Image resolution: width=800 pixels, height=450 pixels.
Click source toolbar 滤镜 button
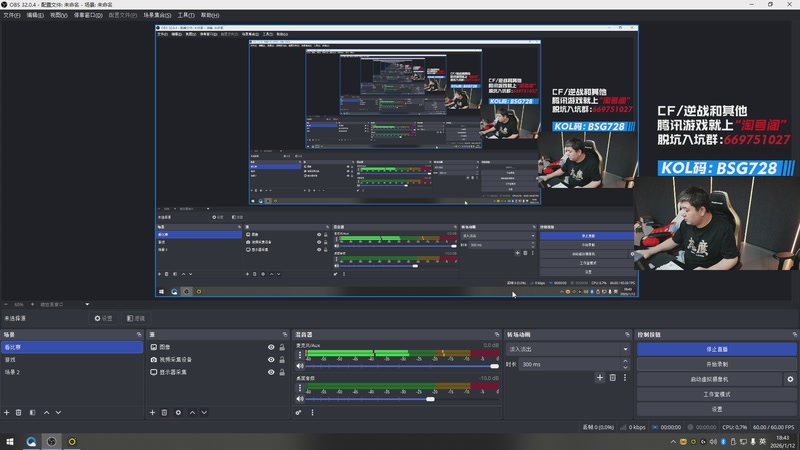tap(136, 318)
